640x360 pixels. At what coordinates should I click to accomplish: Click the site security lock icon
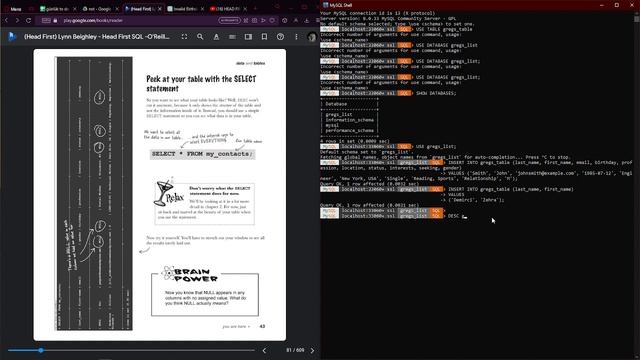(56, 20)
